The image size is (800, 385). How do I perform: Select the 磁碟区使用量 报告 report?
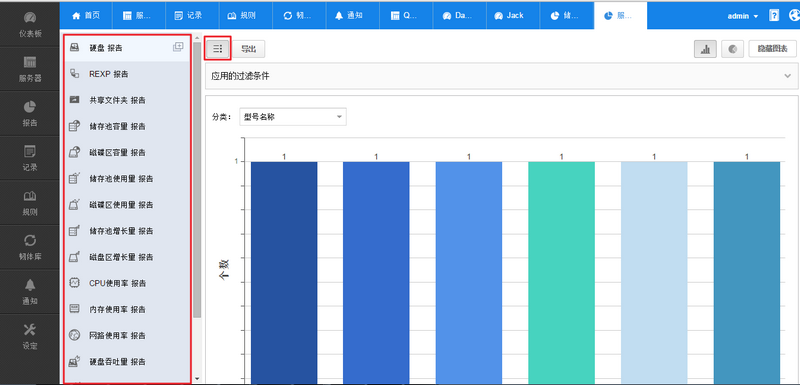[x=127, y=205]
